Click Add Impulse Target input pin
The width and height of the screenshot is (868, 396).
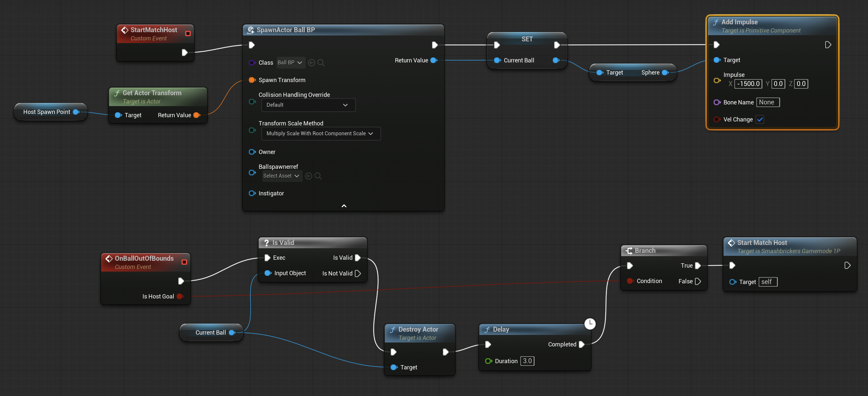(717, 60)
